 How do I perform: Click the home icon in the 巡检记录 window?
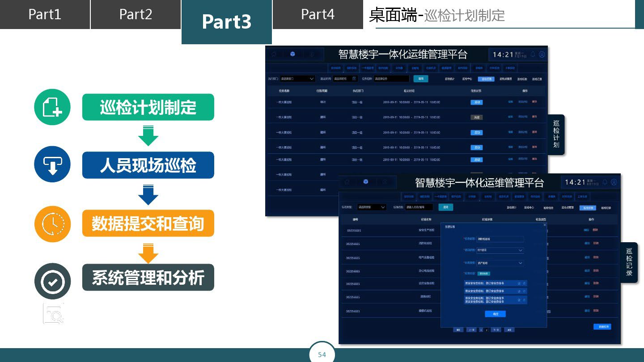pyautogui.click(x=347, y=182)
